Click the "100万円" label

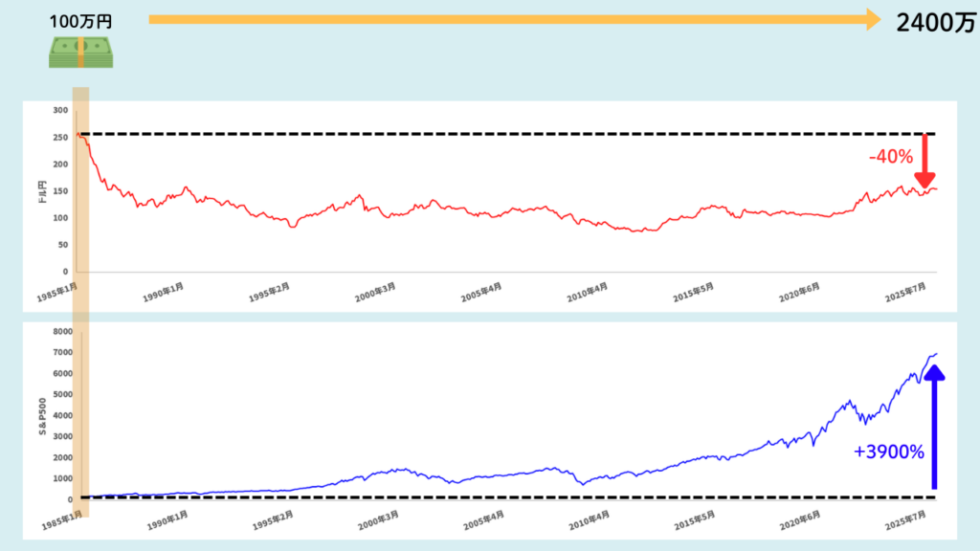coord(81,18)
